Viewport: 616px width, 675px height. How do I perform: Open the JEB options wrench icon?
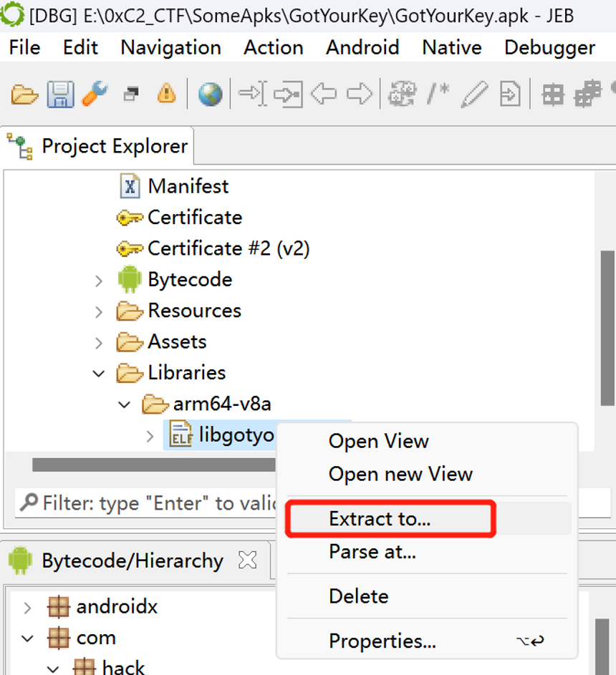(x=95, y=93)
